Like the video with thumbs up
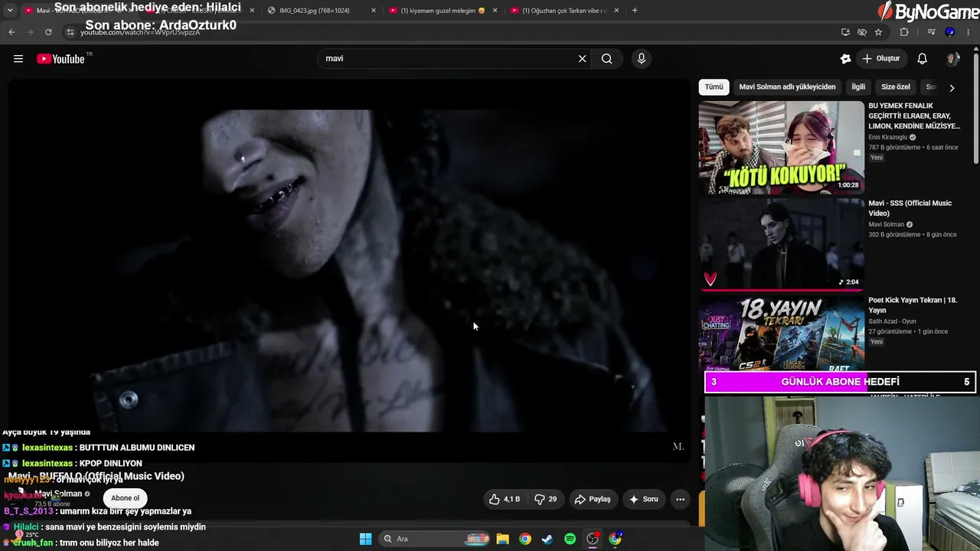980x551 pixels. 504,499
